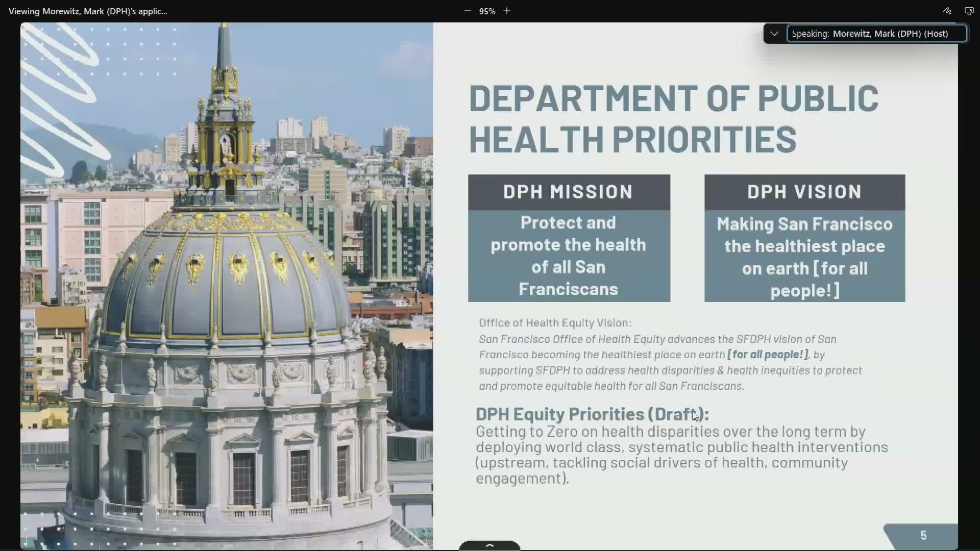Click the DPH VISION header panel
Screen dimensions: 980x551
[804, 192]
